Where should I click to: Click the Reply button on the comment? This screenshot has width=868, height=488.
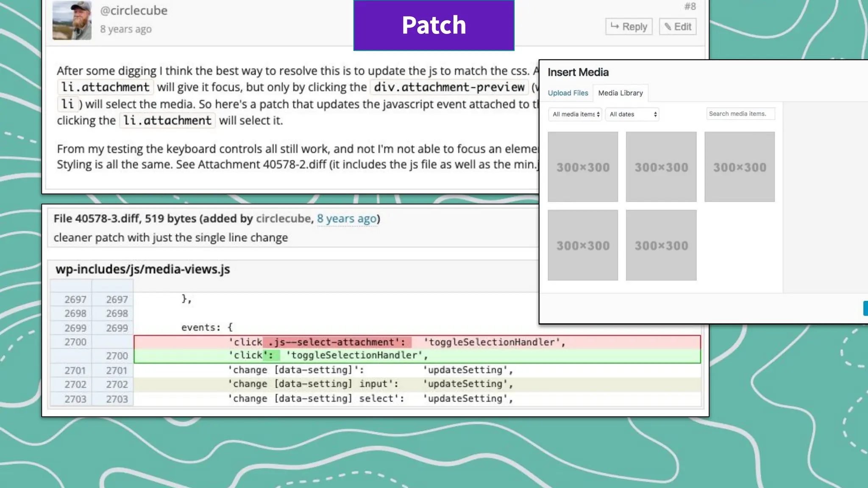click(629, 27)
